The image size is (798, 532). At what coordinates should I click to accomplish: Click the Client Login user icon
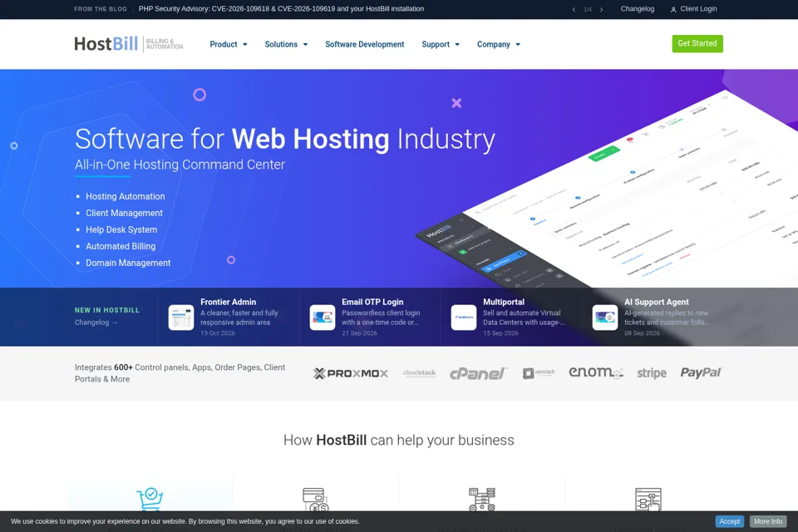pos(673,9)
